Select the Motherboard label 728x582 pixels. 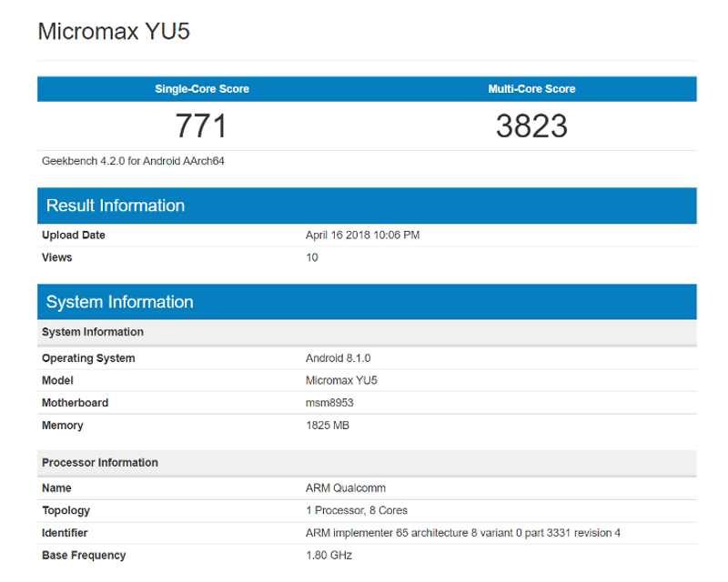tap(76, 403)
